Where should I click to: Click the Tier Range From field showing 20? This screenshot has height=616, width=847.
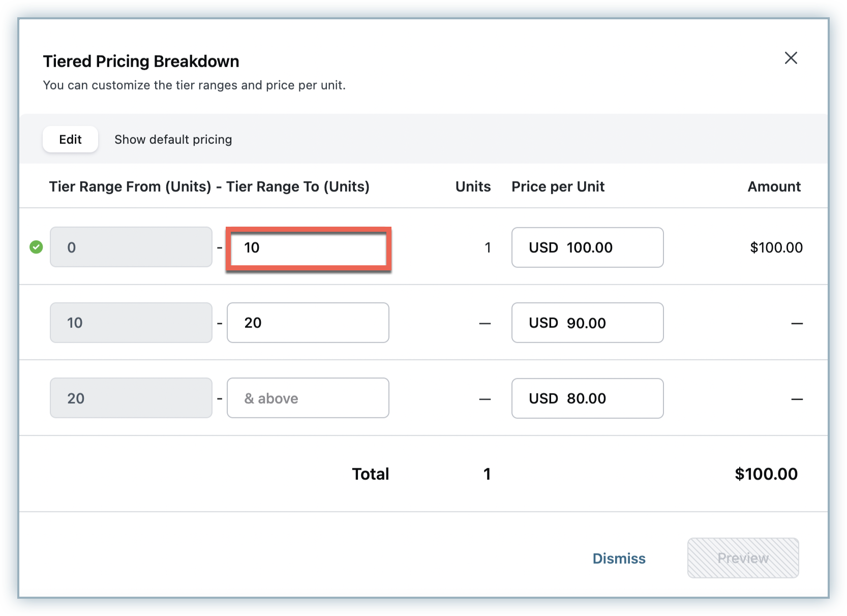[x=131, y=398]
